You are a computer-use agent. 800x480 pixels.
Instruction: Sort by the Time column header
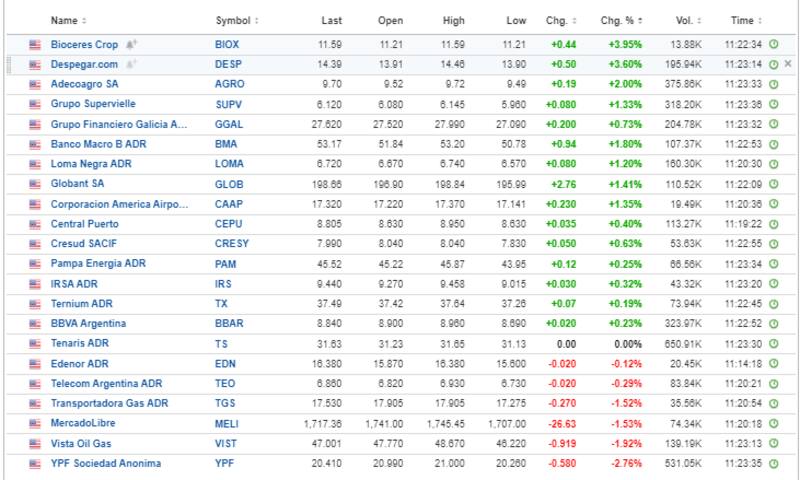tap(745, 21)
